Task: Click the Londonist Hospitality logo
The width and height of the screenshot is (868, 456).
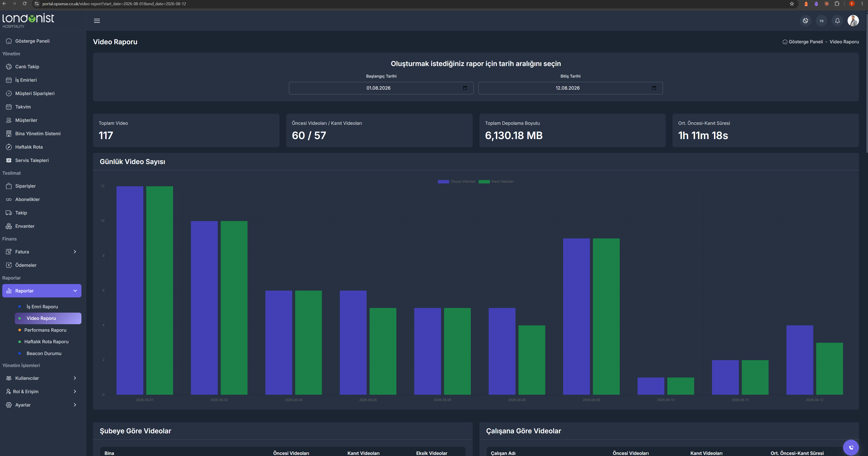Action: (x=28, y=21)
